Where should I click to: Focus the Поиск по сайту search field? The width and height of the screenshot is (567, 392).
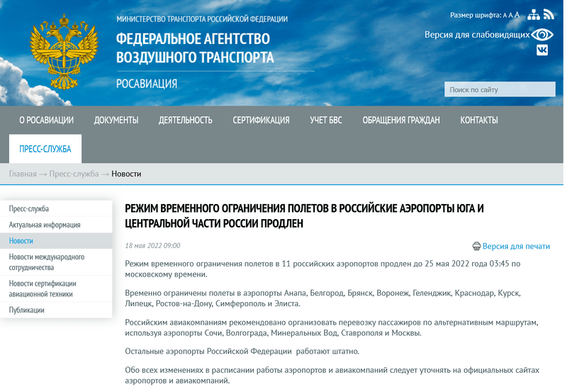click(x=500, y=89)
